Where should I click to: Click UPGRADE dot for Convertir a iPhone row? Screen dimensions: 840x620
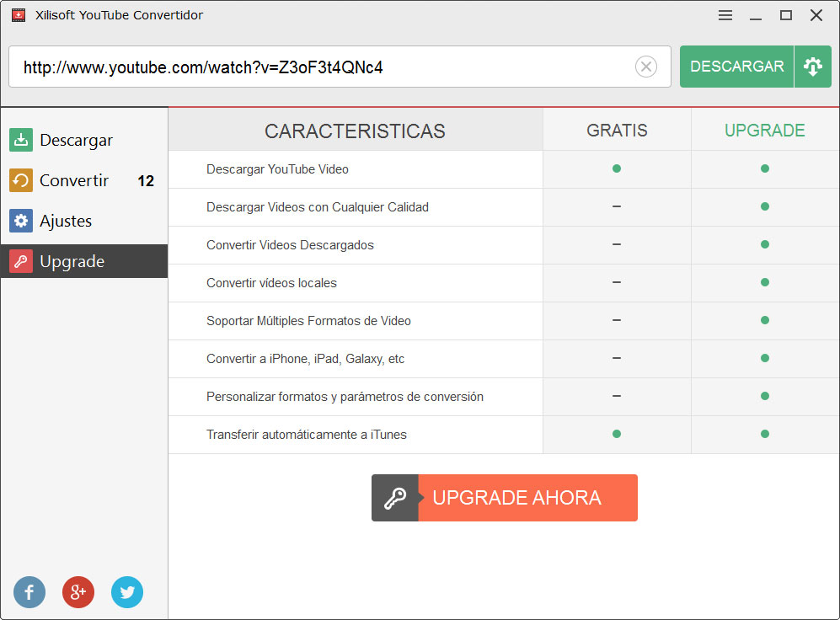pyautogui.click(x=765, y=358)
